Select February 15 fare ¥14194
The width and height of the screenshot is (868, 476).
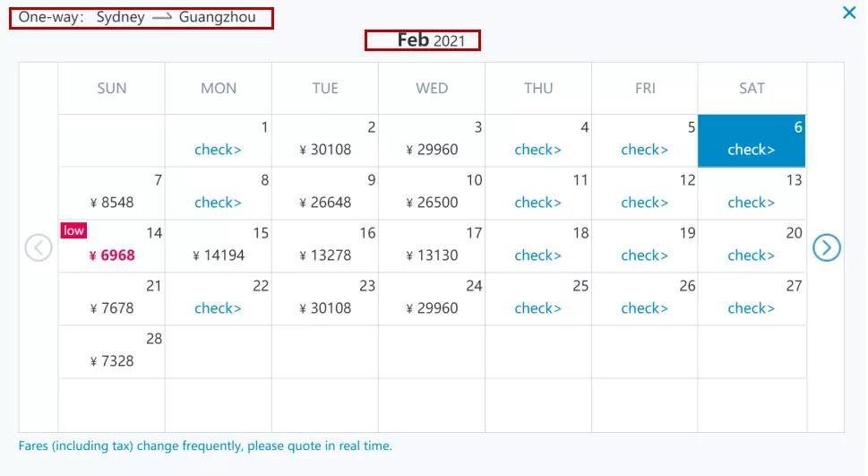click(x=219, y=255)
